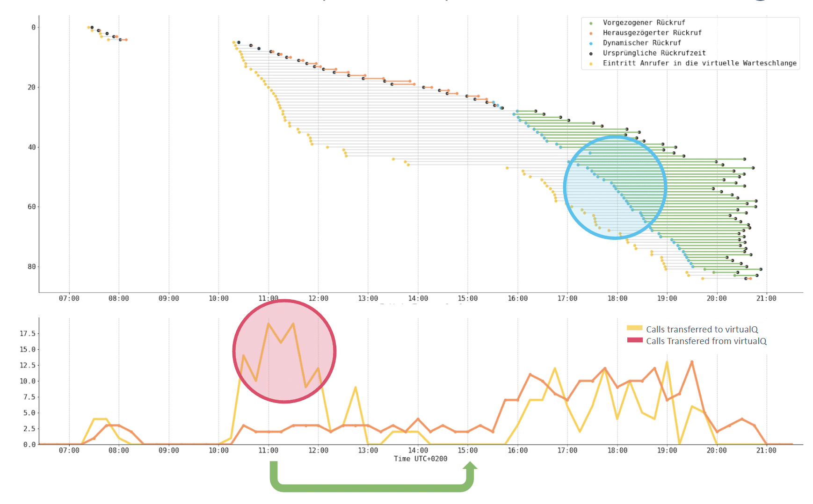Screen dimensions: 813x504
Task: Click the 17.5 value on the lower y-axis
Action: 27,333
